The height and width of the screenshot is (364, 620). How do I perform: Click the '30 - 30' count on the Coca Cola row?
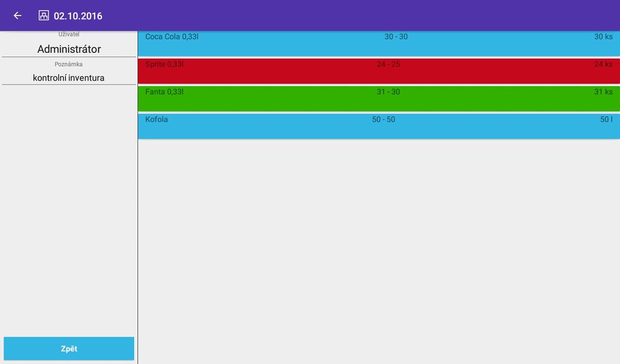pyautogui.click(x=396, y=37)
